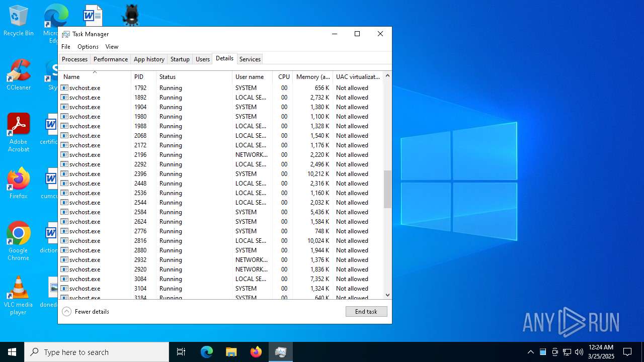Open the View menu

click(112, 47)
